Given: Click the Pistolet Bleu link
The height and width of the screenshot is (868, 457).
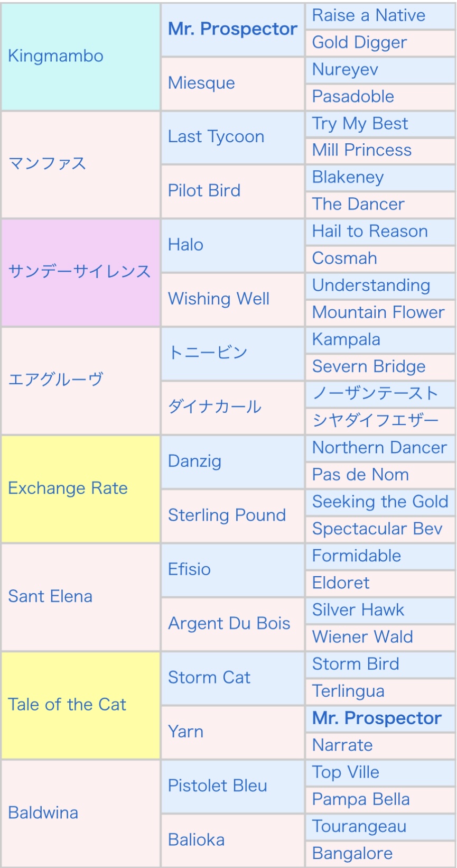Looking at the screenshot, I should (217, 786).
